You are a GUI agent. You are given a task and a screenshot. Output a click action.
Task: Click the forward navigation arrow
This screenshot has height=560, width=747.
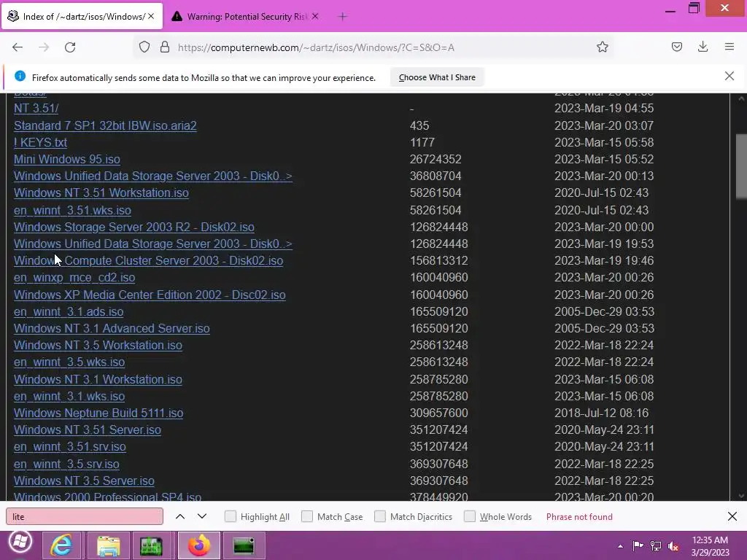click(x=44, y=47)
